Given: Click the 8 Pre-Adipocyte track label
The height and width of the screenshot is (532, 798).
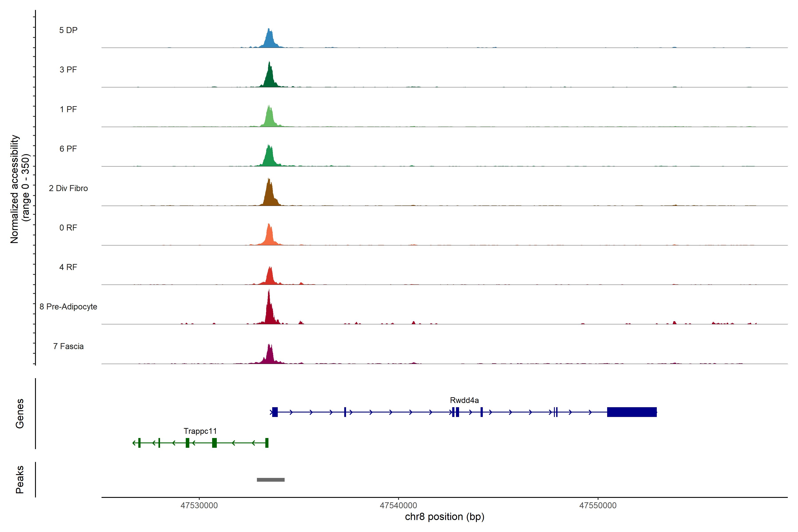Looking at the screenshot, I should click(x=68, y=307).
